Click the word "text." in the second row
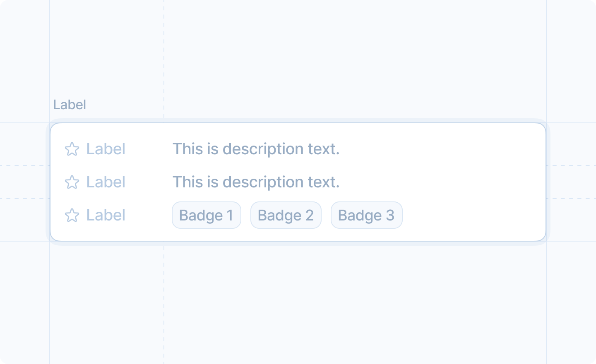596x364 pixels. 323,182
